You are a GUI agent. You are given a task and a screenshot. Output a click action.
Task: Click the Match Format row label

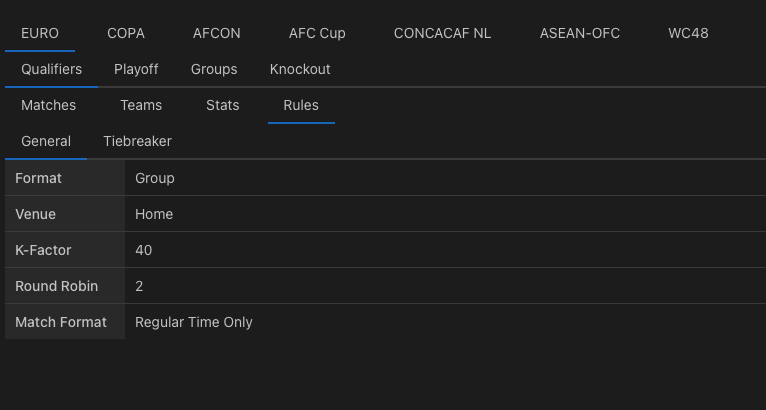[x=61, y=322]
